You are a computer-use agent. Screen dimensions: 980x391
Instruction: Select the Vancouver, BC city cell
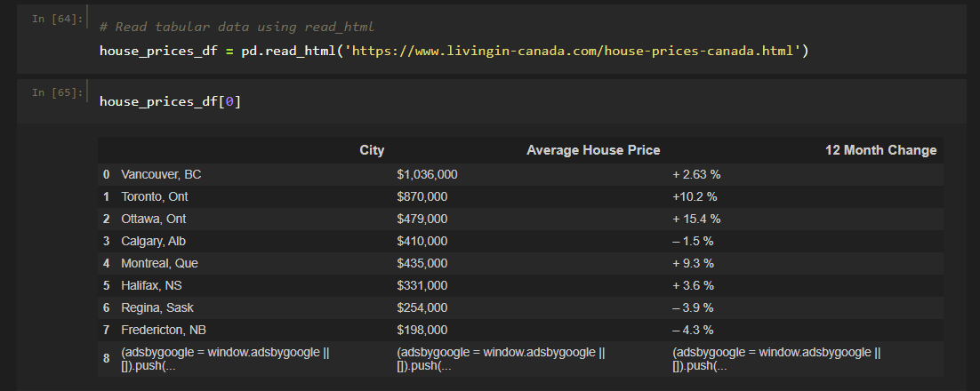(x=155, y=174)
